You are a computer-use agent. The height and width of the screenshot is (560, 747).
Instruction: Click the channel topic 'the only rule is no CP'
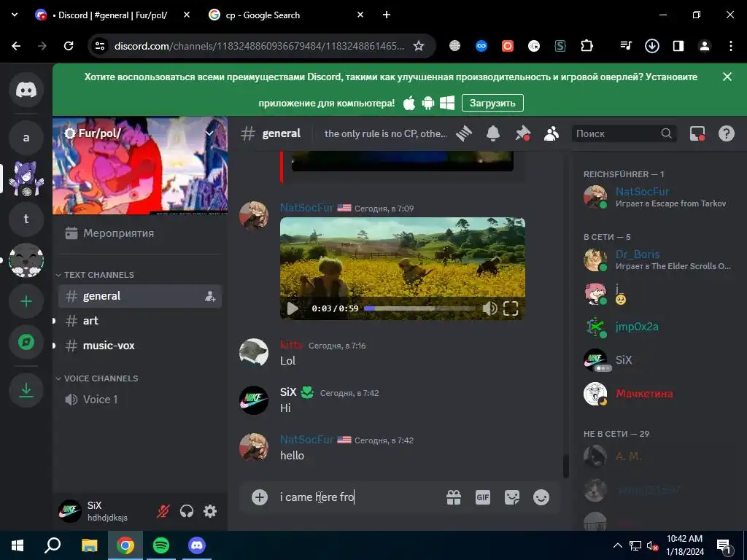tap(386, 134)
